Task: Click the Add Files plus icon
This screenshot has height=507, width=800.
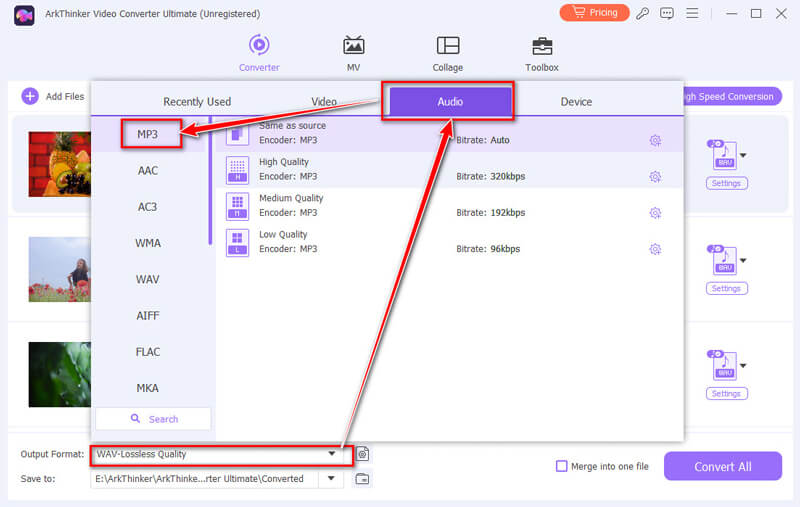Action: [30, 96]
